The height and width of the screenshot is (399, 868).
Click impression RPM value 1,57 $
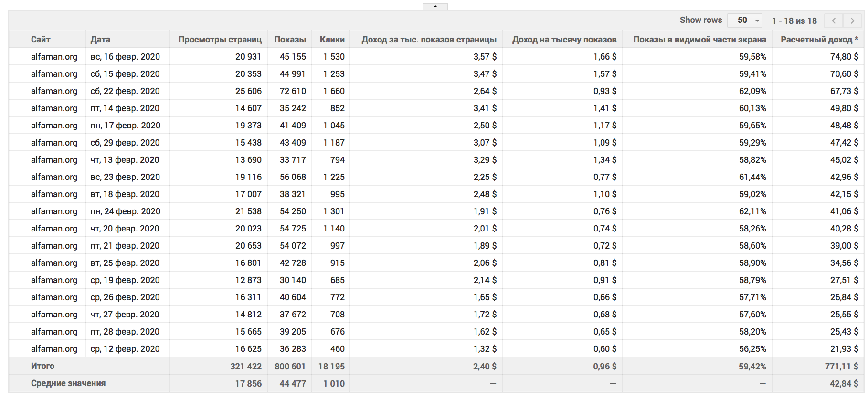coord(605,74)
